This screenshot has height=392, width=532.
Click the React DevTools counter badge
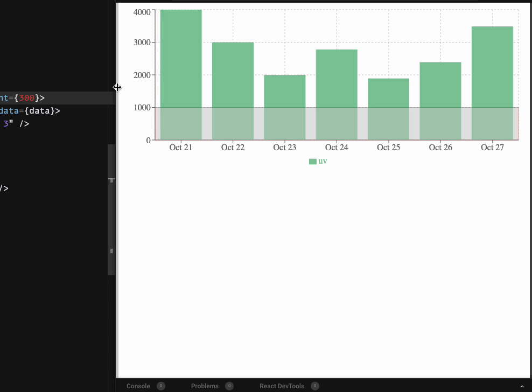(x=314, y=386)
